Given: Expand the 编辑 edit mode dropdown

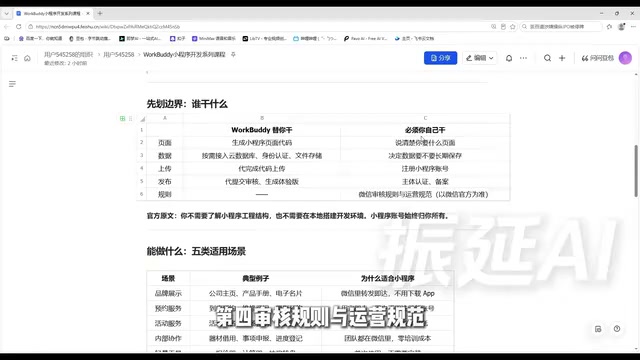Looking at the screenshot, I should [x=480, y=58].
